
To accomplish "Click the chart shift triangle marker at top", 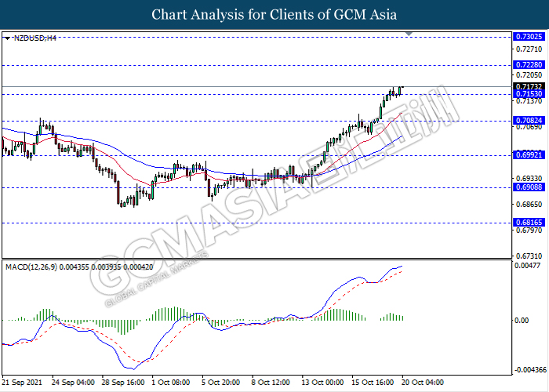I will point(409,34).
